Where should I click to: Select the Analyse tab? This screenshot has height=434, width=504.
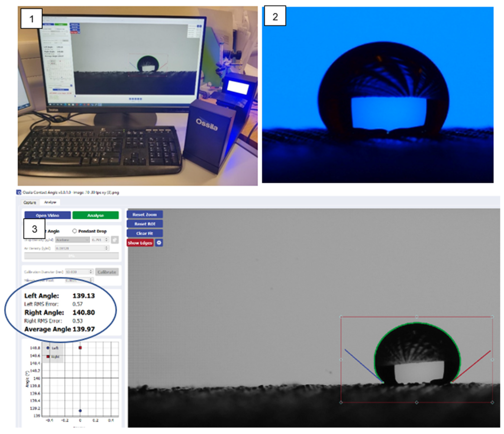tap(50, 202)
